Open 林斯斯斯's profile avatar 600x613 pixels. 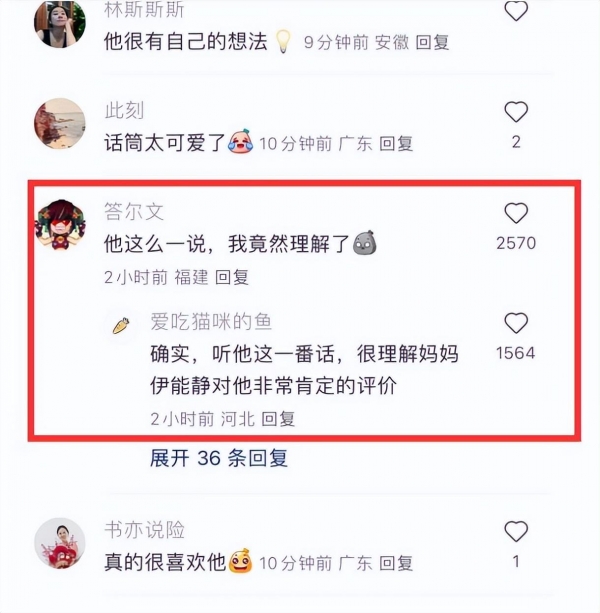click(x=60, y=23)
